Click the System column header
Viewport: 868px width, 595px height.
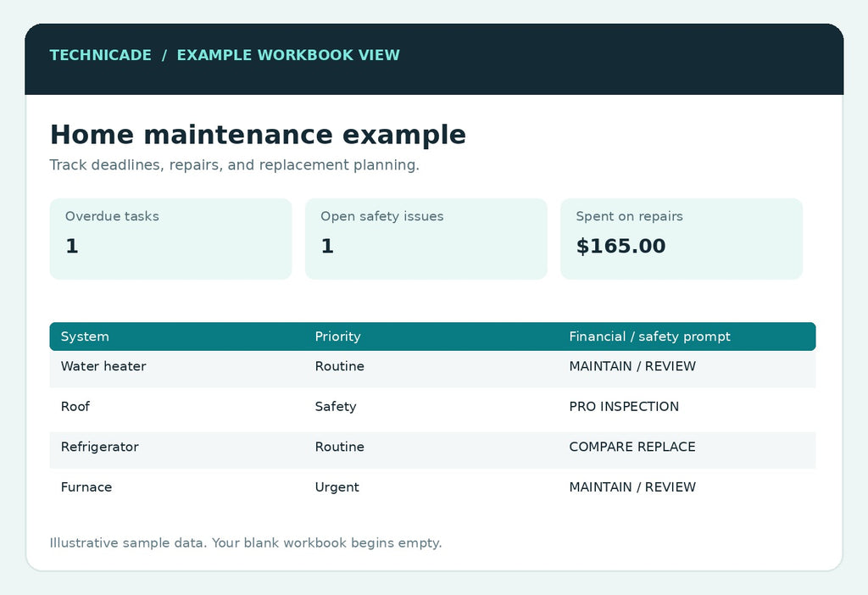coord(85,336)
